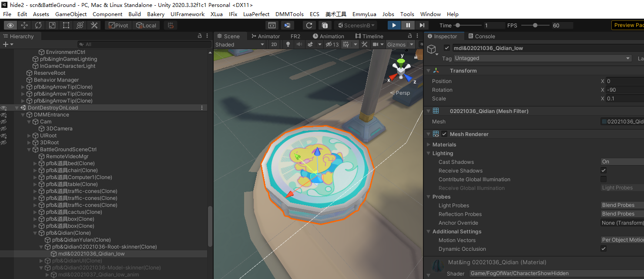
Task: Toggle the Local handle rotation button
Action: point(146,25)
